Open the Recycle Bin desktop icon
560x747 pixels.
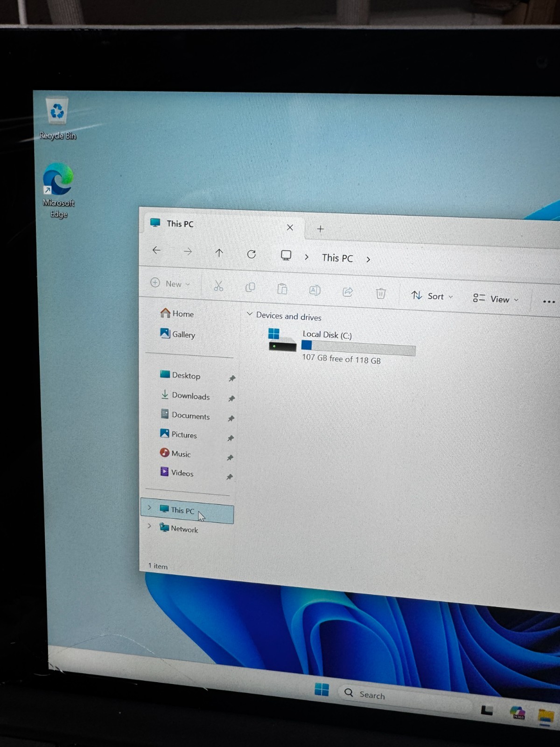57,118
